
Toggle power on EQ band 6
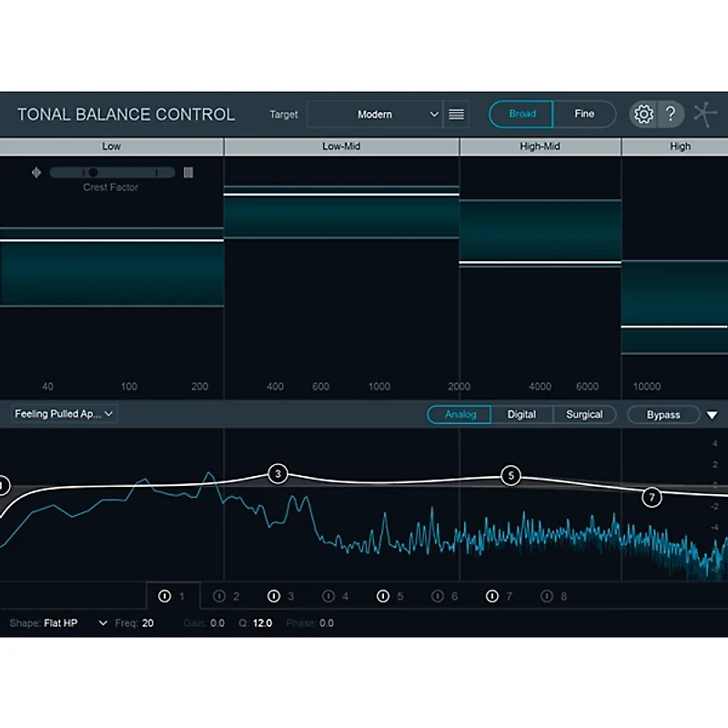438,596
